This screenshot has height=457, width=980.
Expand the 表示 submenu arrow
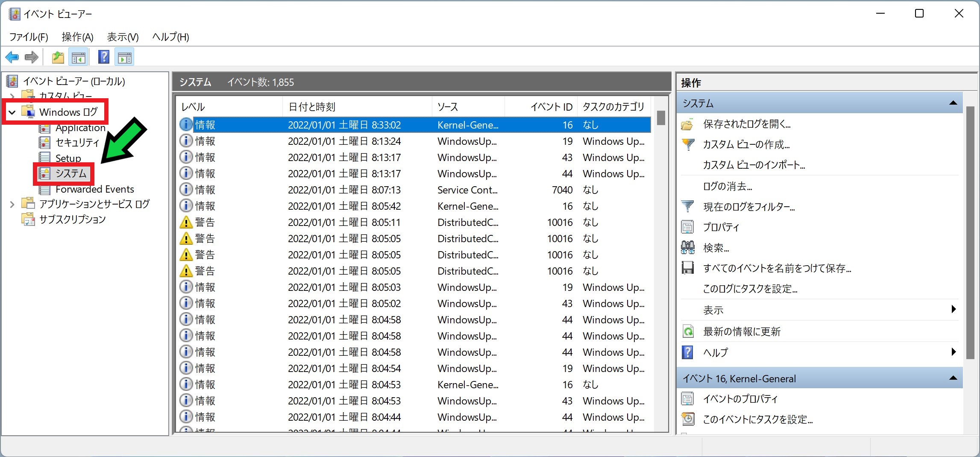pos(954,309)
